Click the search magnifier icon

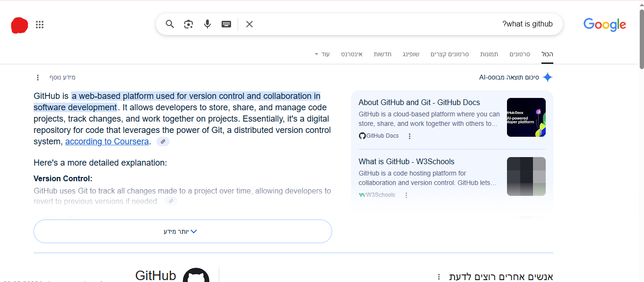point(170,24)
